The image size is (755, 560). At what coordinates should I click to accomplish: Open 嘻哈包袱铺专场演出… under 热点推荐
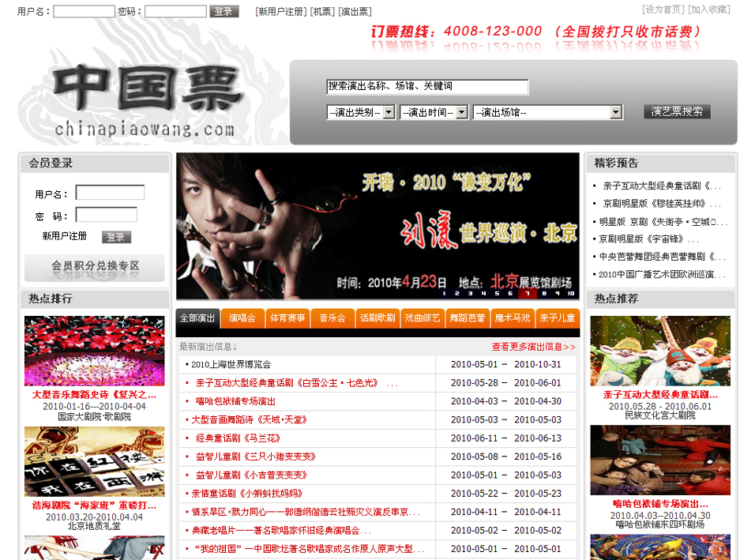(x=660, y=504)
